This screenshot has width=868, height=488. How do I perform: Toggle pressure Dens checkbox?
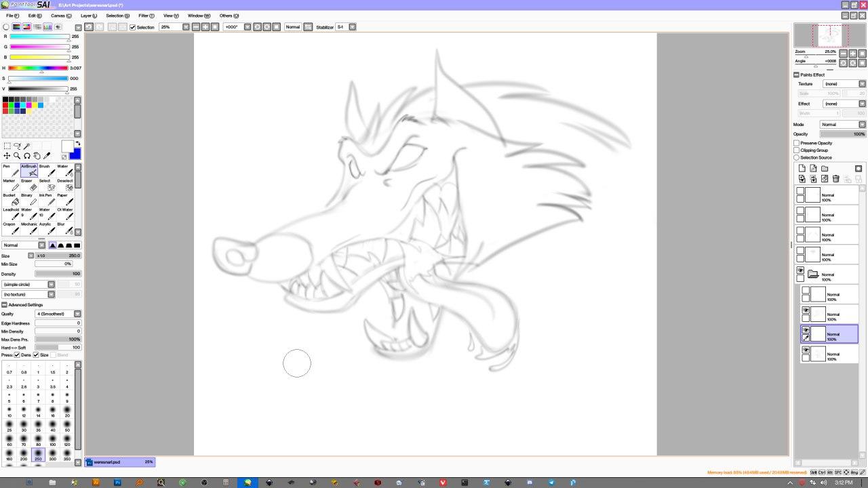(x=17, y=355)
